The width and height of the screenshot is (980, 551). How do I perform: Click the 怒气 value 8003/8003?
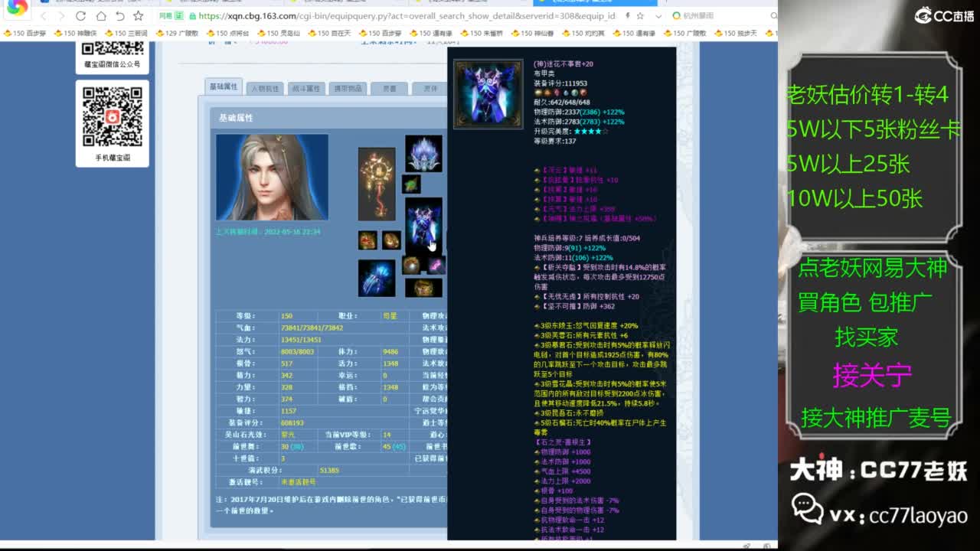coord(297,352)
